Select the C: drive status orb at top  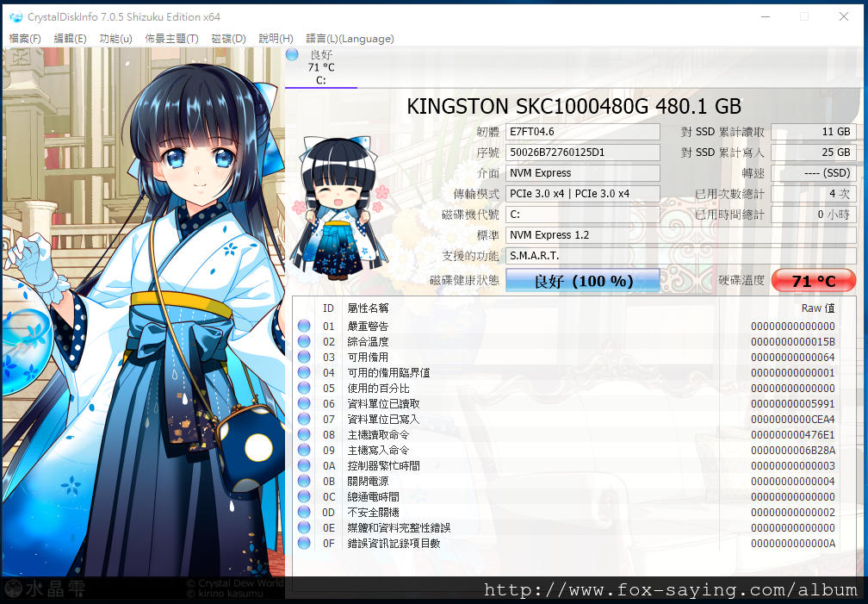click(x=292, y=54)
